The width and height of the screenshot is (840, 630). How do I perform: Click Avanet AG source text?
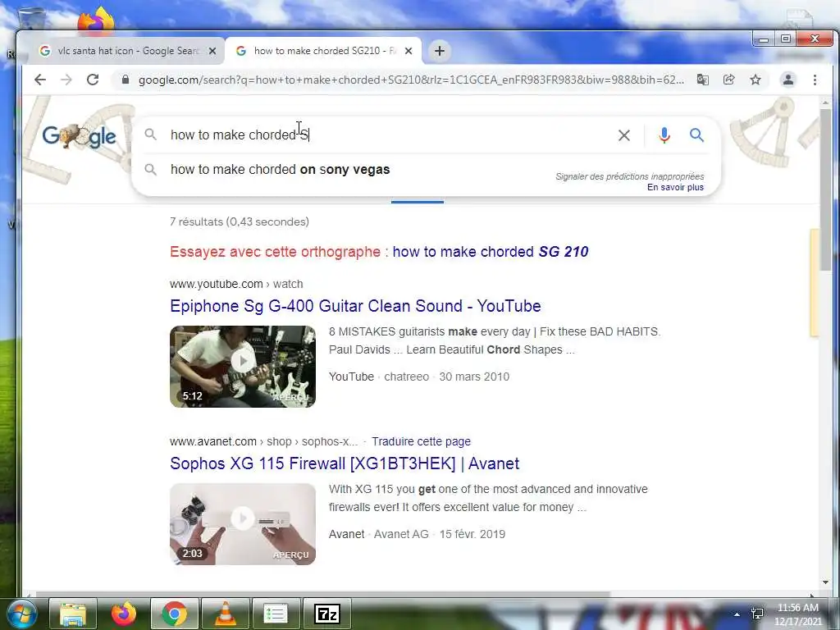(401, 534)
